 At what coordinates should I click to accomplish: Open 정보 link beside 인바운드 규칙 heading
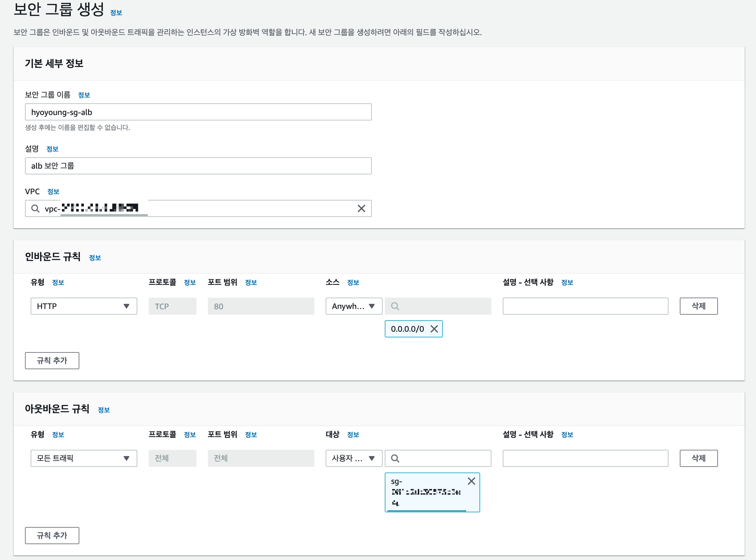click(x=95, y=258)
